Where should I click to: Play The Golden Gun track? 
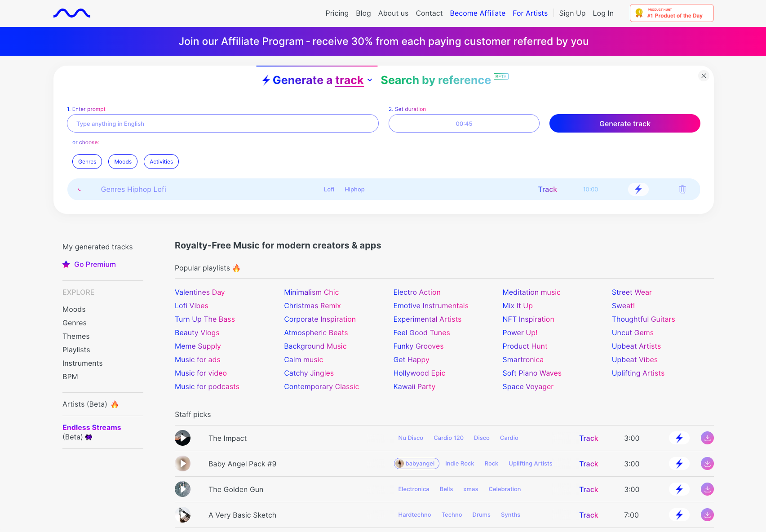182,489
